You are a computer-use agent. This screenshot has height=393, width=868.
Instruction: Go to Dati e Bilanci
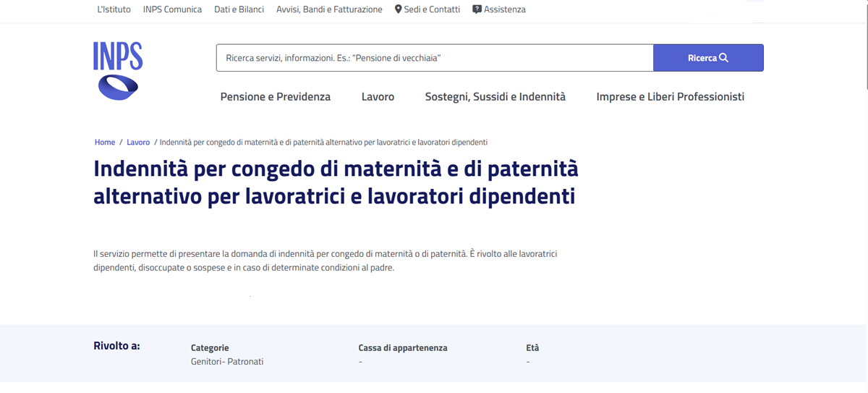pos(239,9)
